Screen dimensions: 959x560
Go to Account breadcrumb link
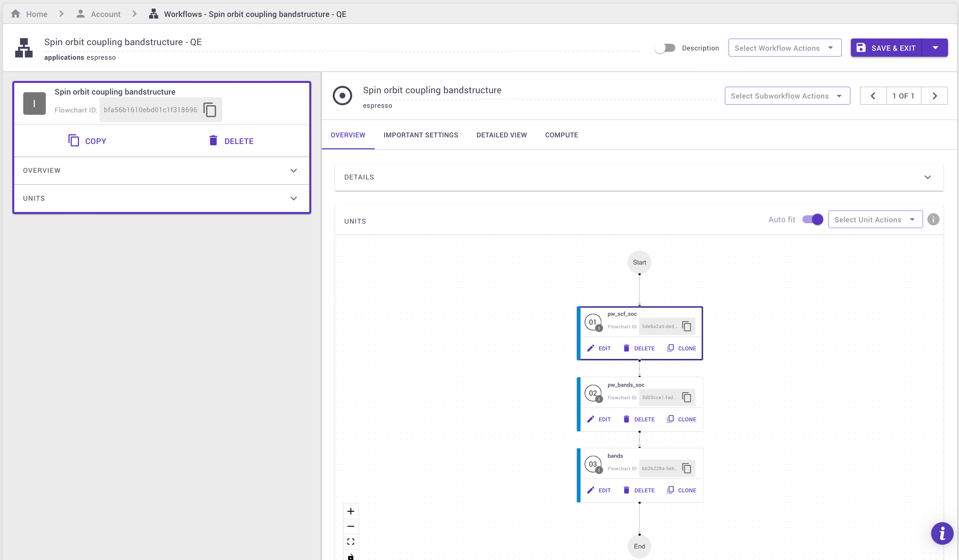click(x=106, y=15)
